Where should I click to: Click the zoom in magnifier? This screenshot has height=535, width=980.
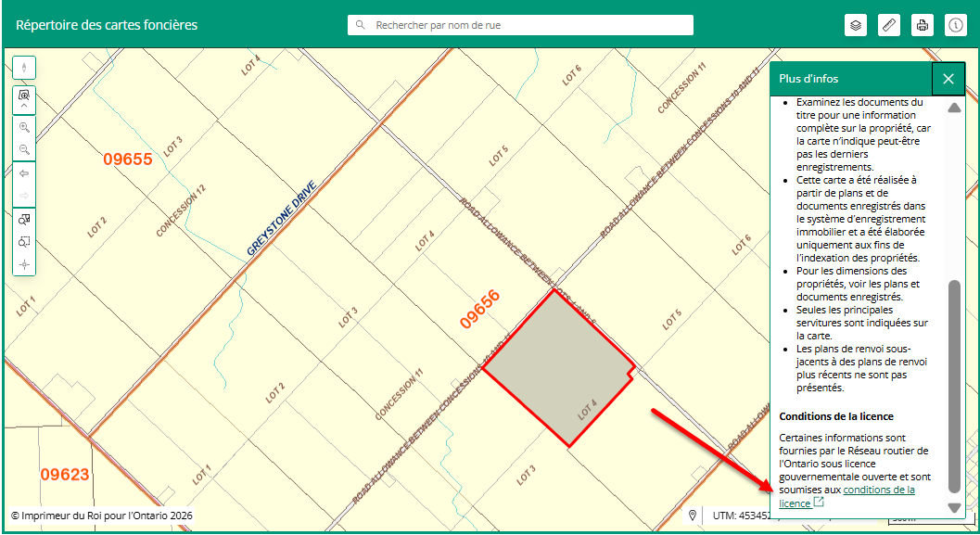[24, 127]
